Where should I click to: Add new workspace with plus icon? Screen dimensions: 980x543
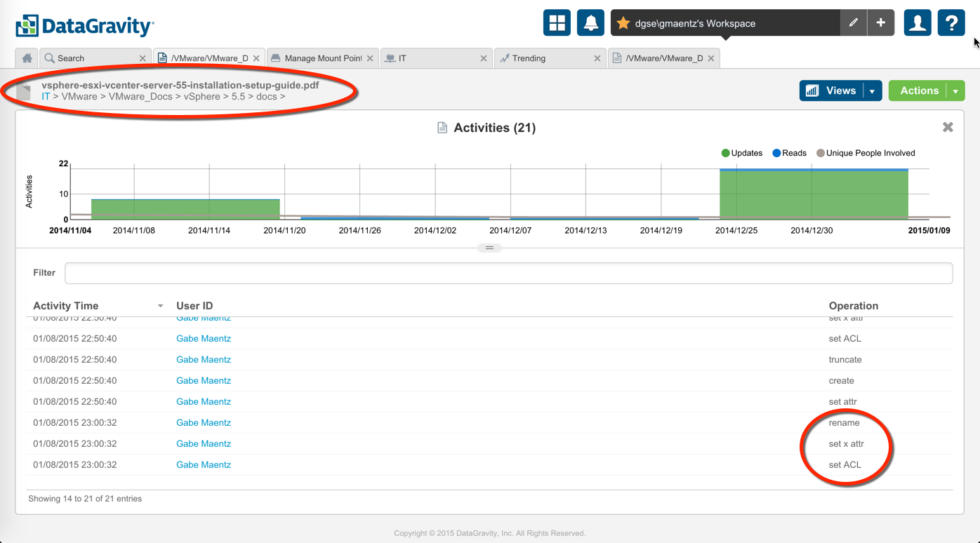(x=880, y=22)
